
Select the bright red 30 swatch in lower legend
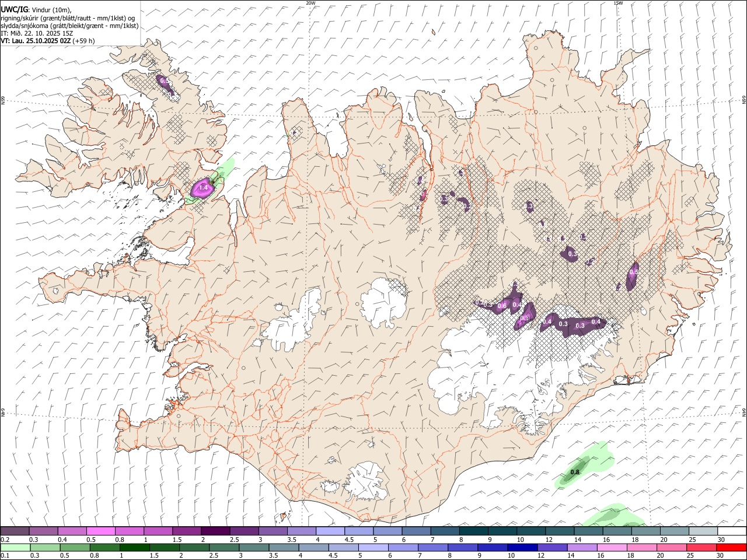tap(731, 548)
